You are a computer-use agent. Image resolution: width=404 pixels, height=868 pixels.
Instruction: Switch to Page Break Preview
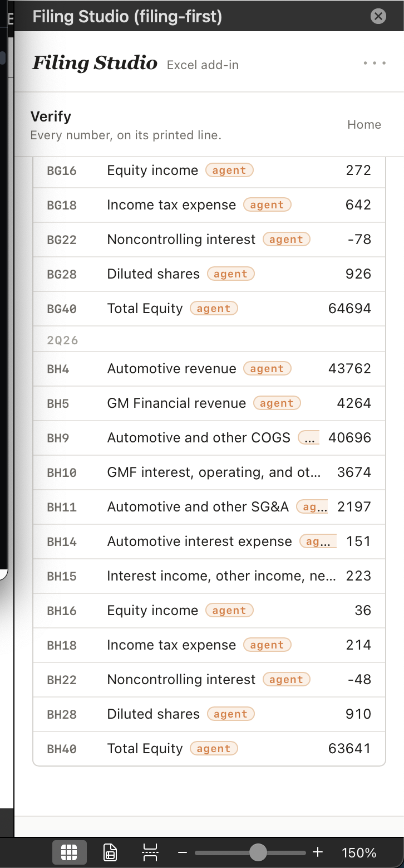tap(150, 852)
